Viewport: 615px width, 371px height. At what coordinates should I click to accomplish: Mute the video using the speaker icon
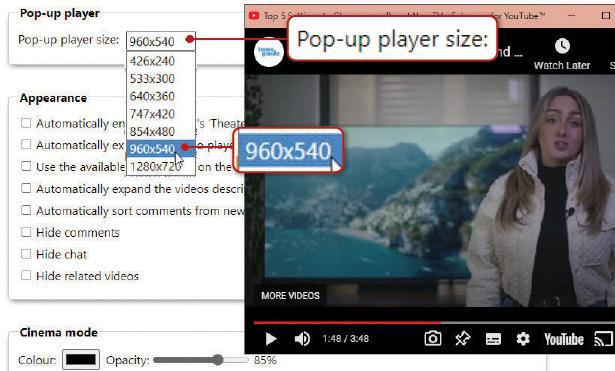pyautogui.click(x=302, y=339)
